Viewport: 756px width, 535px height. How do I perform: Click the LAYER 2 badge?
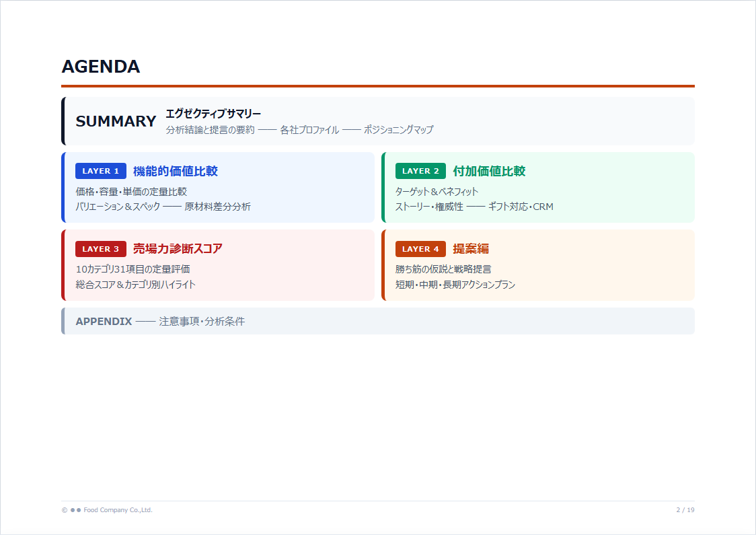[420, 170]
